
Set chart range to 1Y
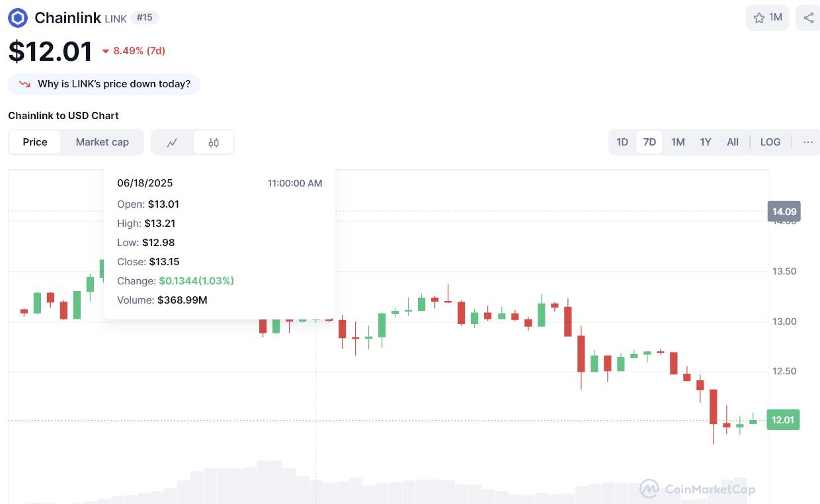(706, 142)
